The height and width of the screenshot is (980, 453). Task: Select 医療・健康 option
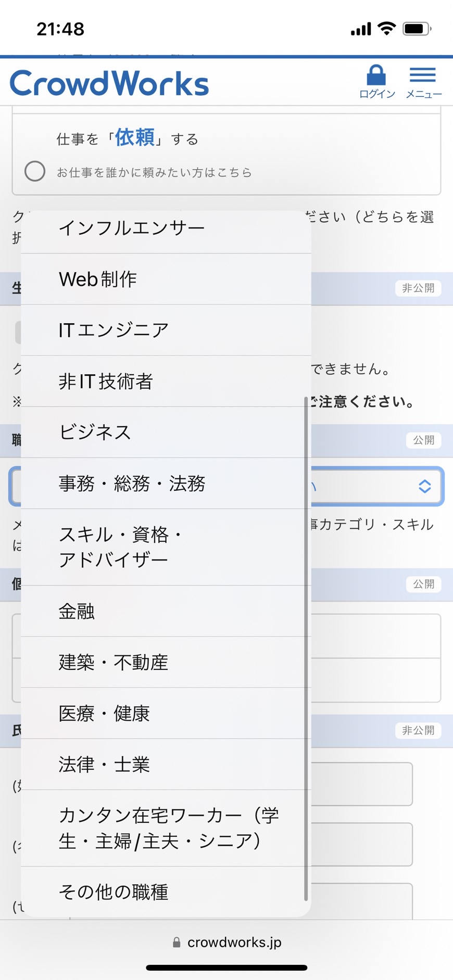pos(166,713)
